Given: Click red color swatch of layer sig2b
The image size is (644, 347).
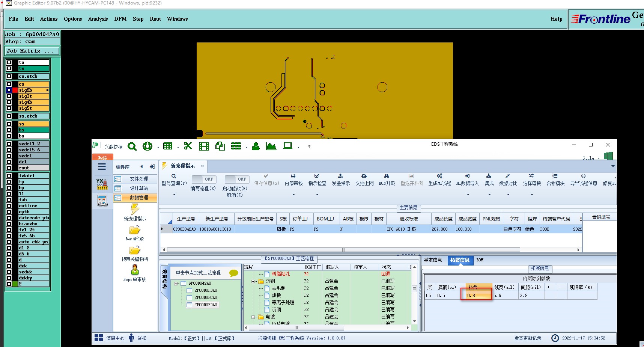Looking at the screenshot, I should tap(15, 90).
